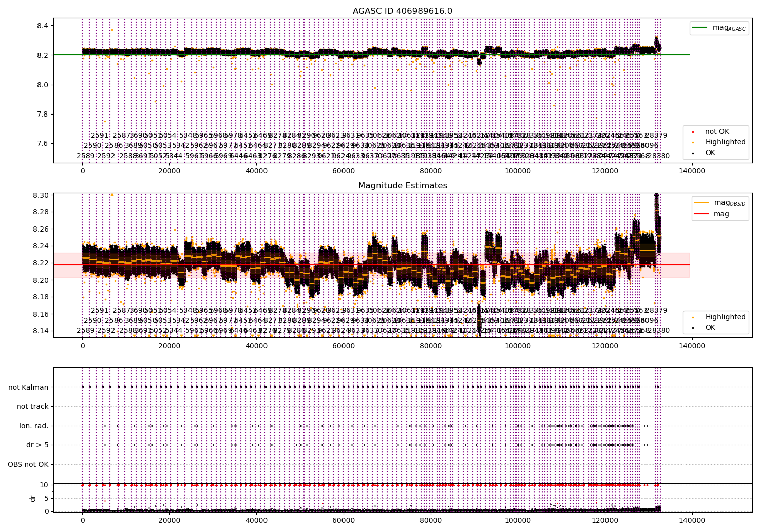Image resolution: width=760 pixels, height=532 pixels.
Task: Select the red 'mag' legend entry
Action: tap(712, 214)
